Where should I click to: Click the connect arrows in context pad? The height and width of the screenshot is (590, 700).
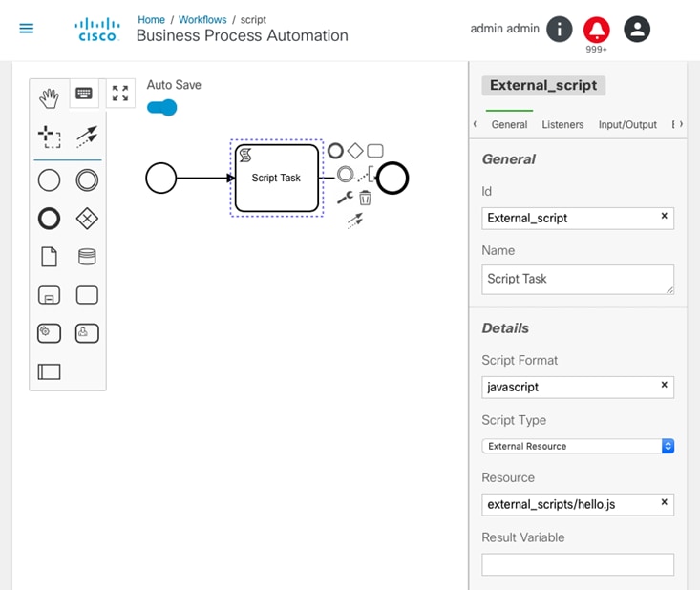pyautogui.click(x=355, y=221)
